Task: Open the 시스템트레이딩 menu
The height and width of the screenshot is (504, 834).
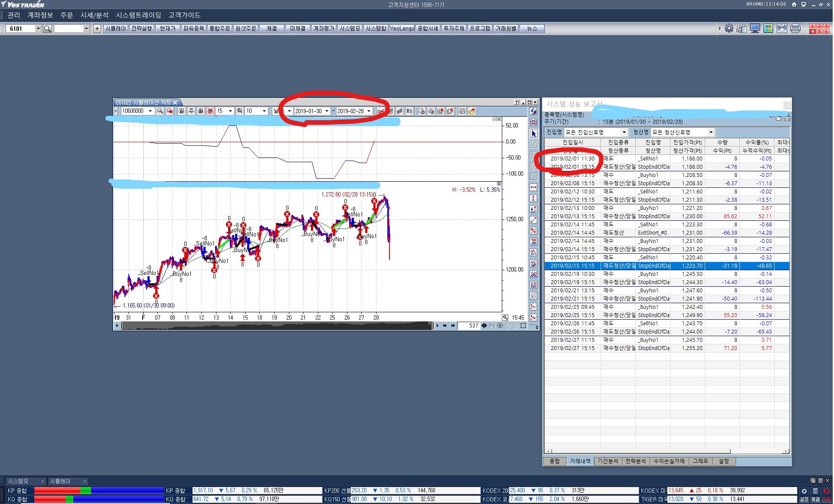Action: point(138,15)
